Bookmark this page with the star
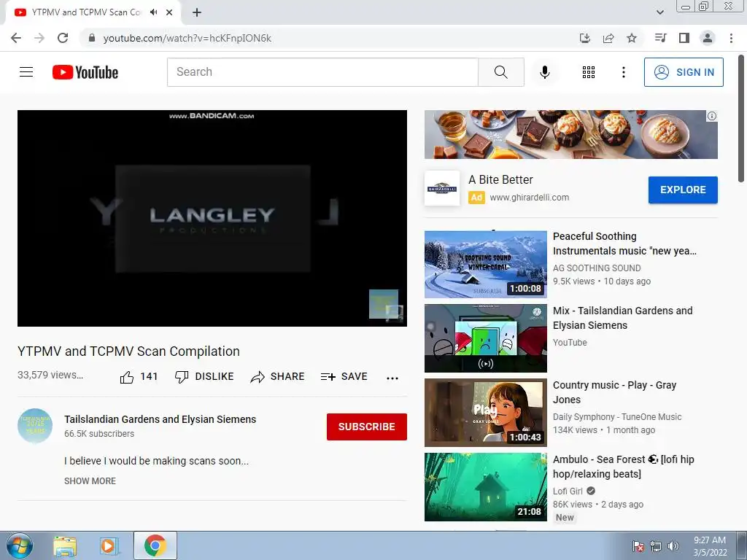 click(x=632, y=38)
